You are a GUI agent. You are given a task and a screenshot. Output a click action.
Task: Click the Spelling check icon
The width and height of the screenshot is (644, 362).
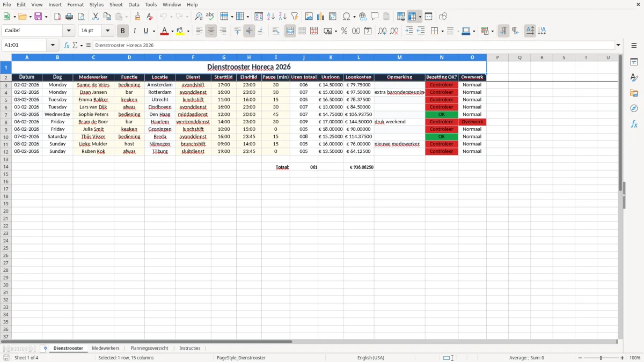point(210,17)
